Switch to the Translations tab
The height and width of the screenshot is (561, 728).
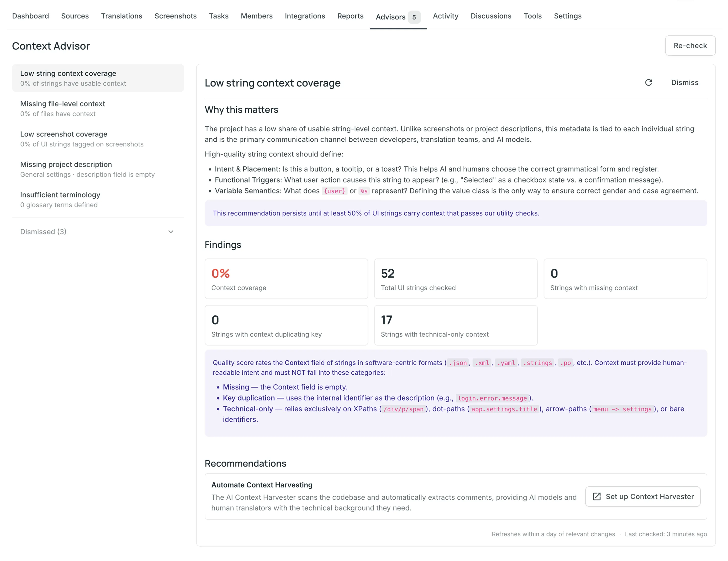[122, 16]
